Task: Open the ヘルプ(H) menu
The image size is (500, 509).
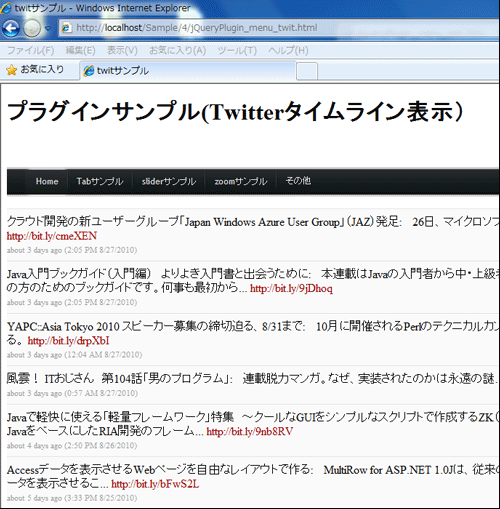Action: 288,51
